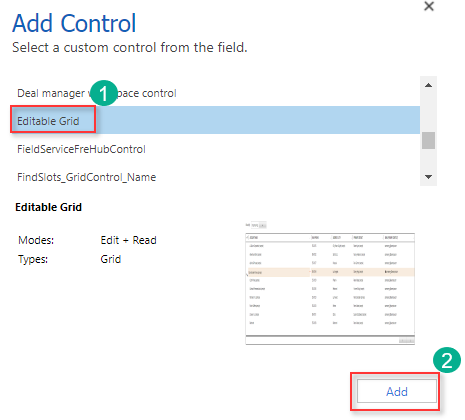Click scrollbar track above the thumb
This screenshot has width=465, height=420.
pyautogui.click(x=428, y=112)
